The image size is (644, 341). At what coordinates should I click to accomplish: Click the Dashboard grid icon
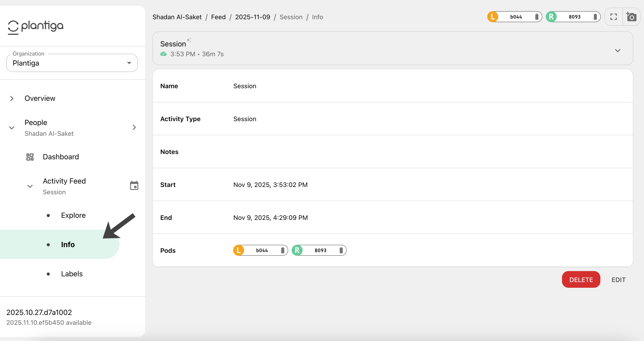click(30, 157)
